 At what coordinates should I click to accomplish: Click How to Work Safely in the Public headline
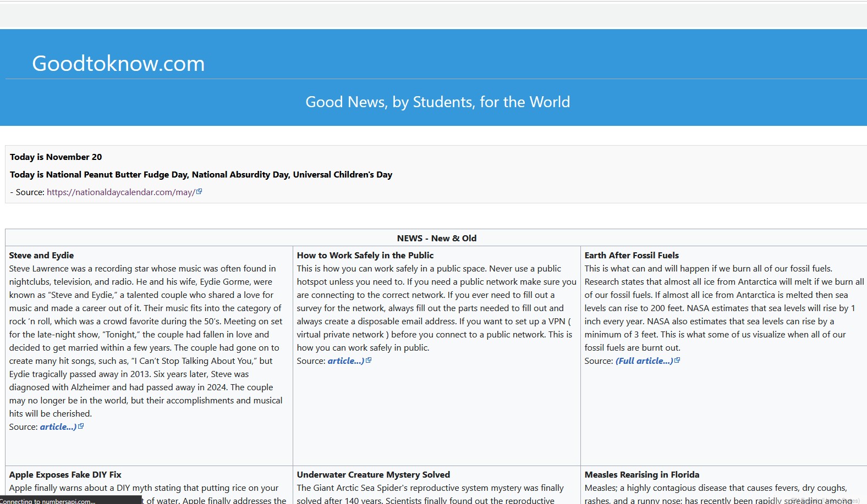point(365,256)
